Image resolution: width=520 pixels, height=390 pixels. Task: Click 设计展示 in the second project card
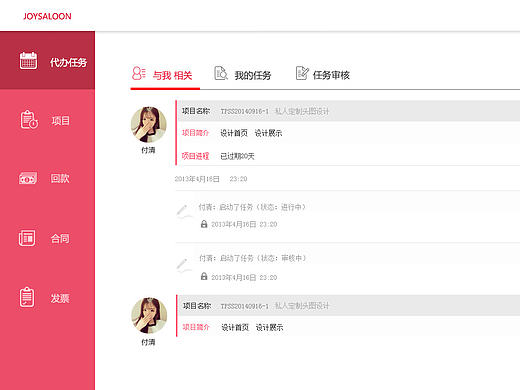(269, 327)
